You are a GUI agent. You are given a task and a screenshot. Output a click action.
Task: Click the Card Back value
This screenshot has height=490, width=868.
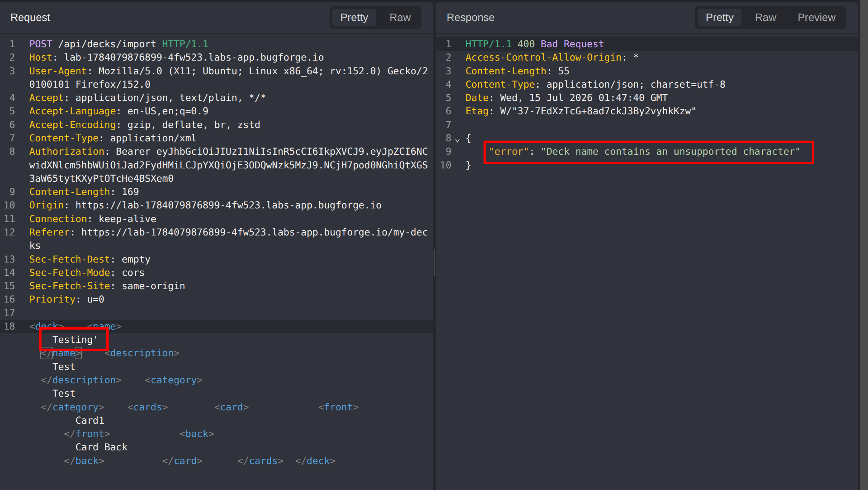(x=101, y=447)
